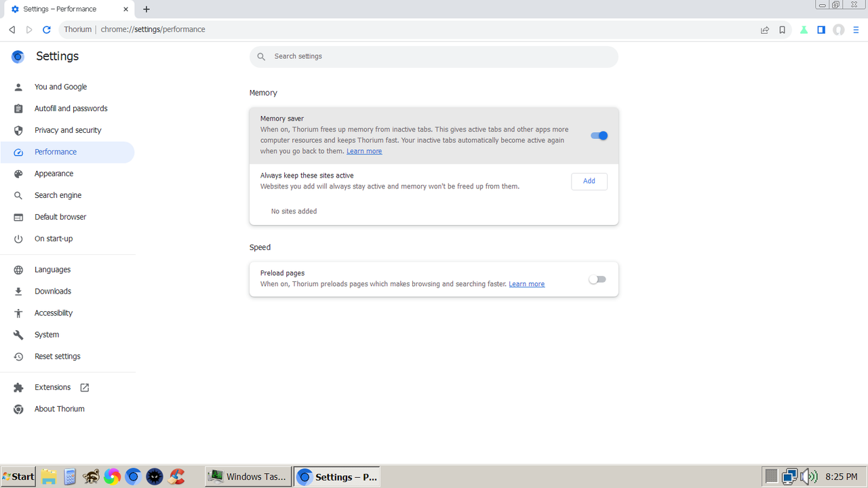The height and width of the screenshot is (488, 868).
Task: Bookmark this page with the bookmark icon
Action: [x=782, y=30]
